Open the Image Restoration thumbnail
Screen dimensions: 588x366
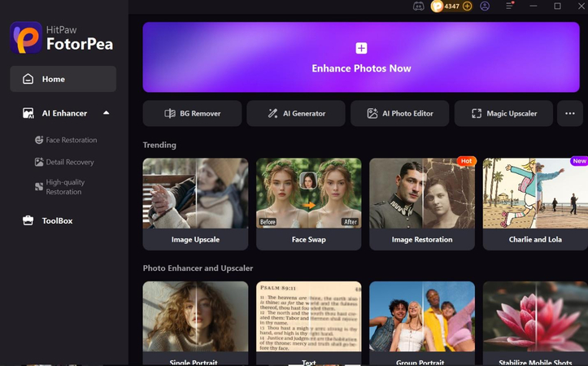click(422, 193)
